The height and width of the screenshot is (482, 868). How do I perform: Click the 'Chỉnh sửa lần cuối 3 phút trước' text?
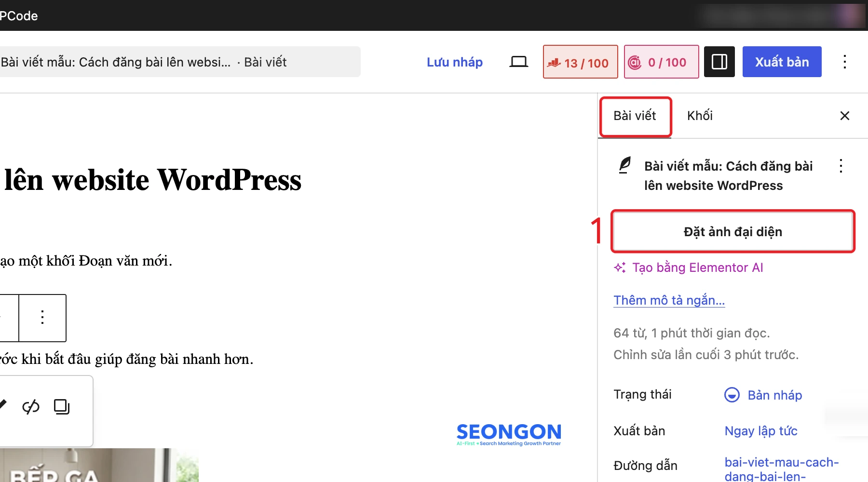click(x=706, y=355)
